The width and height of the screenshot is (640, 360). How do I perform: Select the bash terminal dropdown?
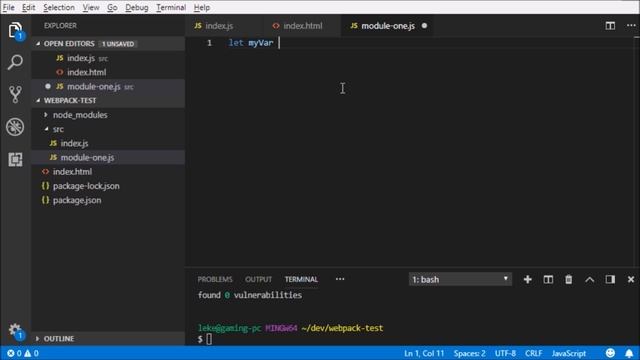coord(460,280)
